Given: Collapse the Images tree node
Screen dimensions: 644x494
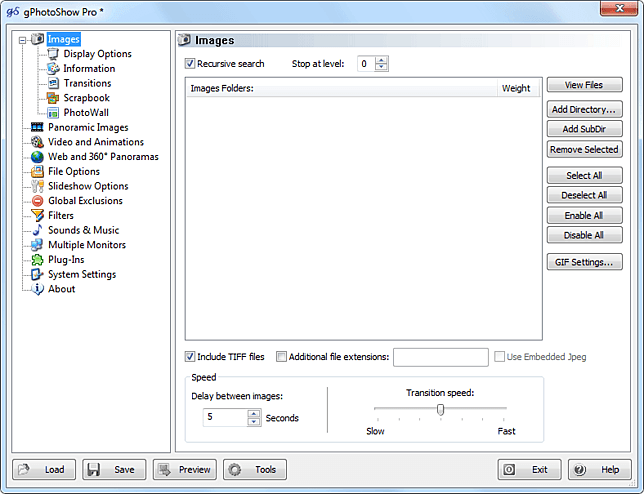Looking at the screenshot, I should pos(23,40).
